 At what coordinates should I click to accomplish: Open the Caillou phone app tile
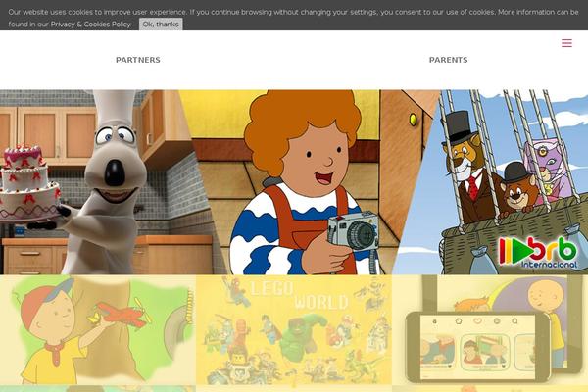tap(490, 329)
